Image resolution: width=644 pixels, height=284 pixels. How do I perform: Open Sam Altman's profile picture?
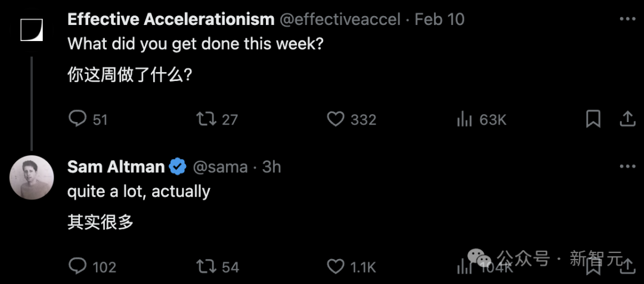pos(32,177)
